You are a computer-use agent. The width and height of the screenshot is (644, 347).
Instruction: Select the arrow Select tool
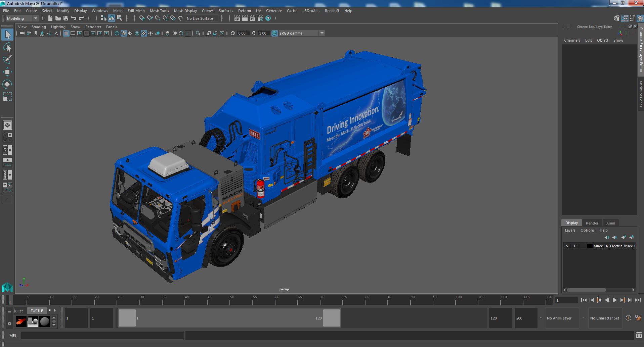[x=7, y=35]
